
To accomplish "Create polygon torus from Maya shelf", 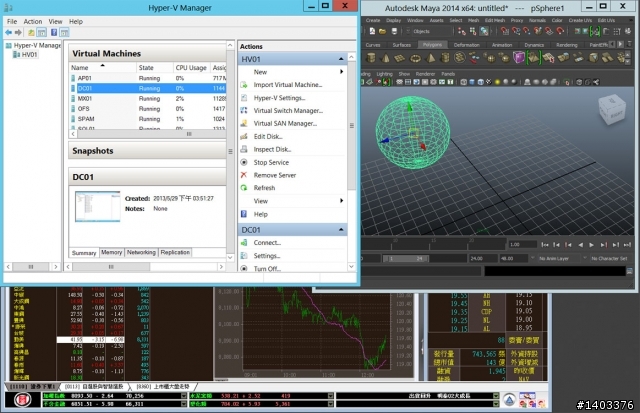I will point(415,58).
